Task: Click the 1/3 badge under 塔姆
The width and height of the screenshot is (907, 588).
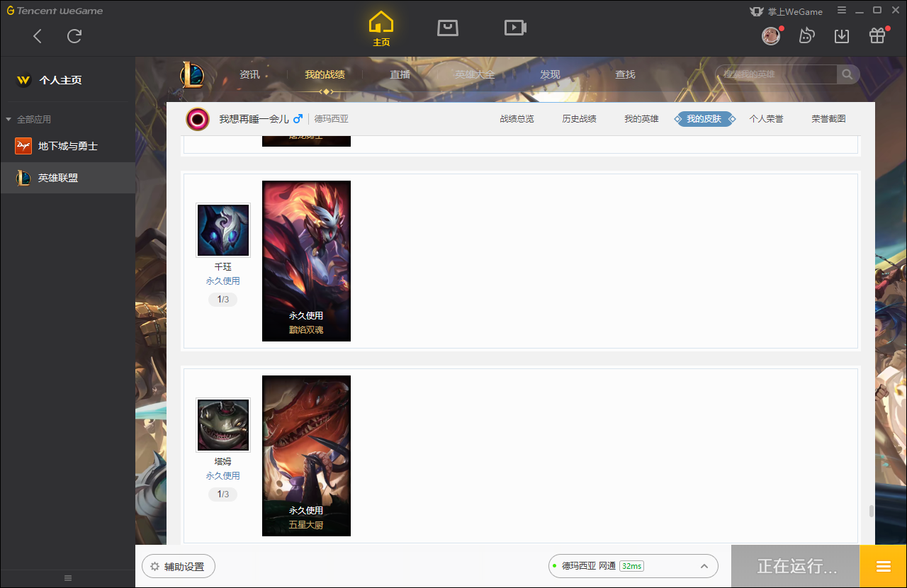Action: 223,494
